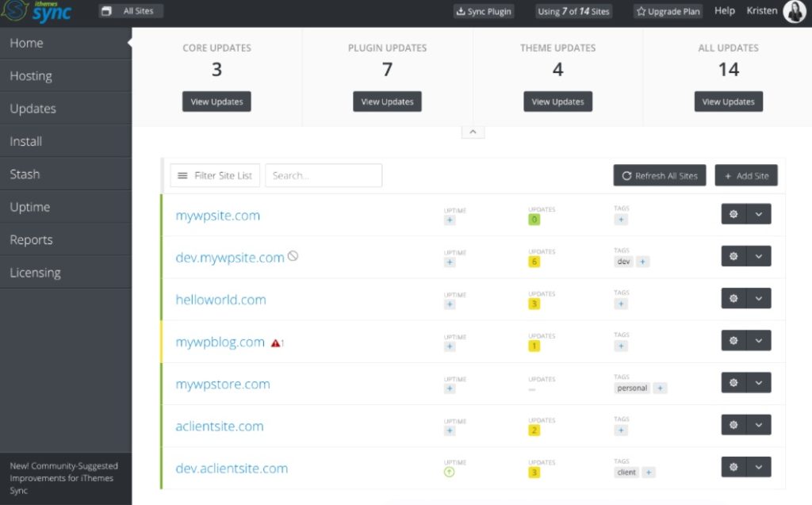Click Kristen's profile avatar

point(794,11)
